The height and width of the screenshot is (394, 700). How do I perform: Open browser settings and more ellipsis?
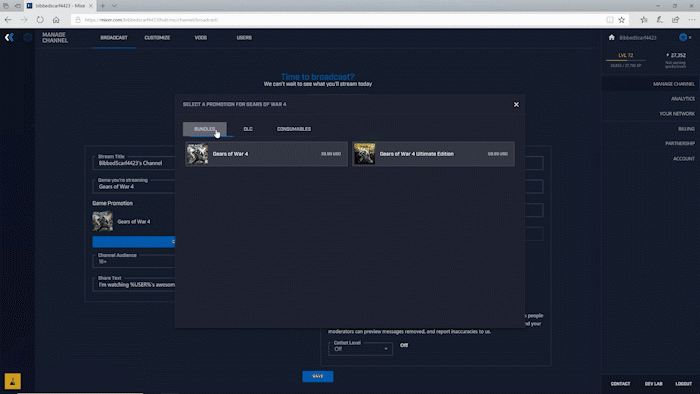click(692, 20)
